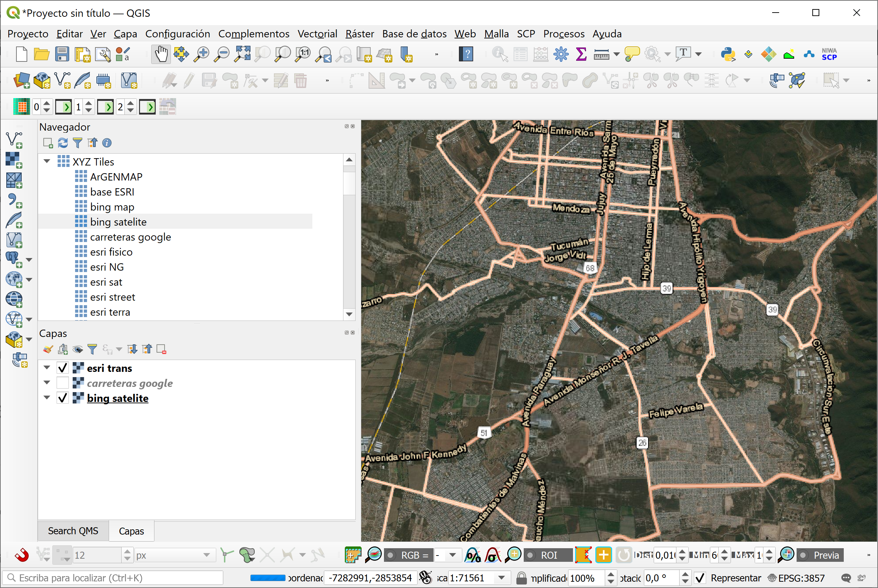Click the Zoom Full extent icon
The width and height of the screenshot is (878, 588).
(242, 54)
